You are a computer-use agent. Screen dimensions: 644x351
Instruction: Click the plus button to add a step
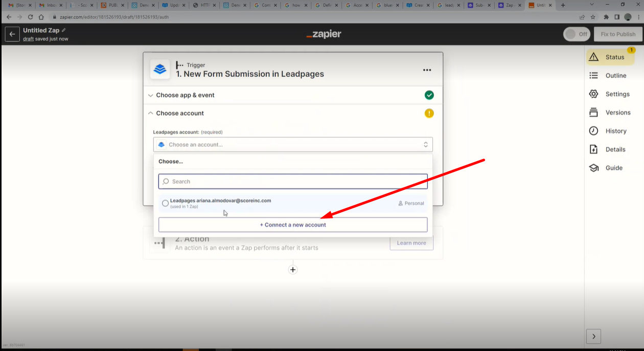coord(293,270)
